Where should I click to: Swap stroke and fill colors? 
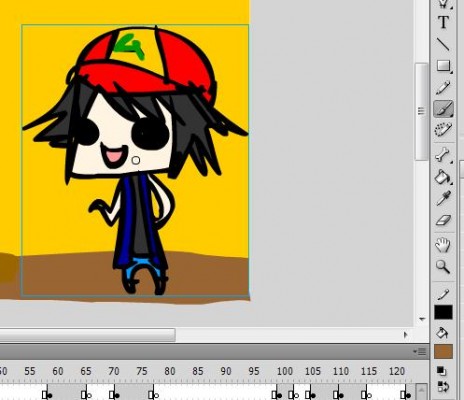tap(443, 387)
